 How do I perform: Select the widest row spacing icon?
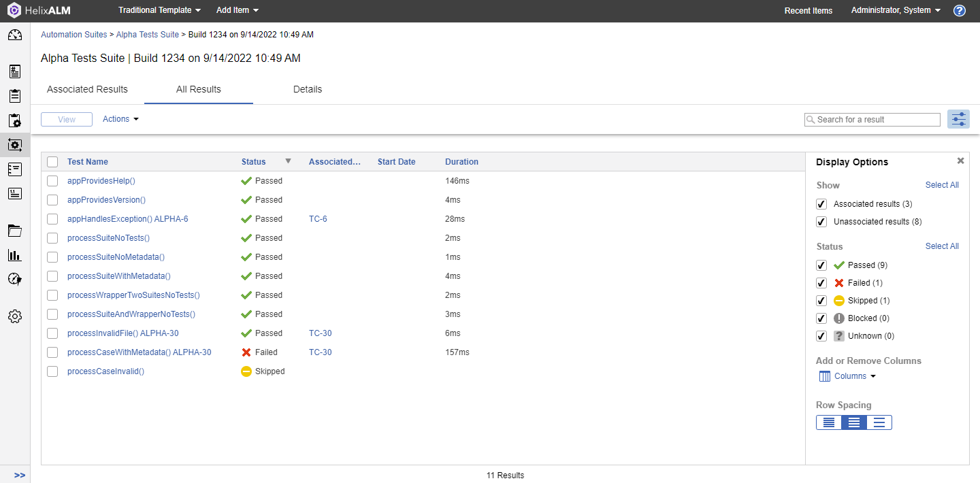coord(879,422)
